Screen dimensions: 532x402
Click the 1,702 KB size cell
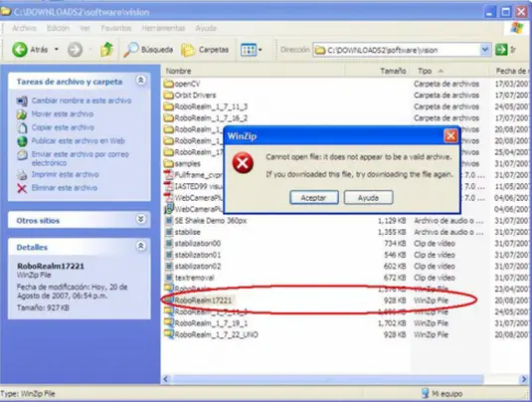(x=392, y=323)
